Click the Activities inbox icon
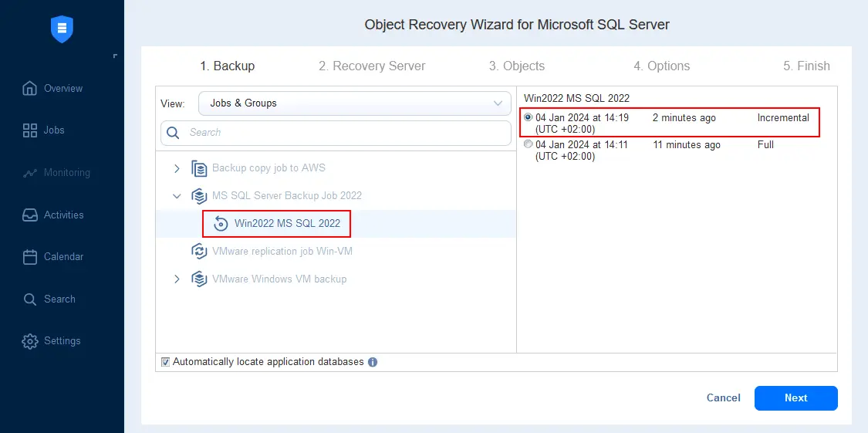 point(29,215)
